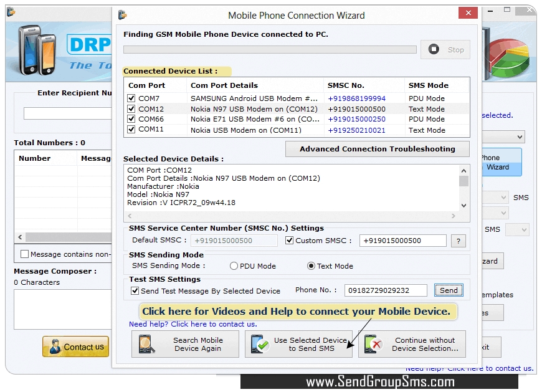Click the Send test SMS button

449,290
